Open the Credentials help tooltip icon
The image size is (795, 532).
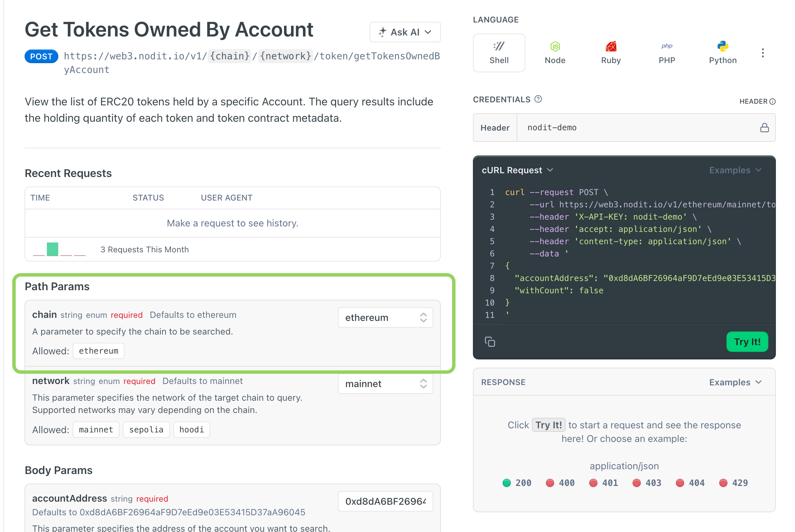tap(538, 99)
